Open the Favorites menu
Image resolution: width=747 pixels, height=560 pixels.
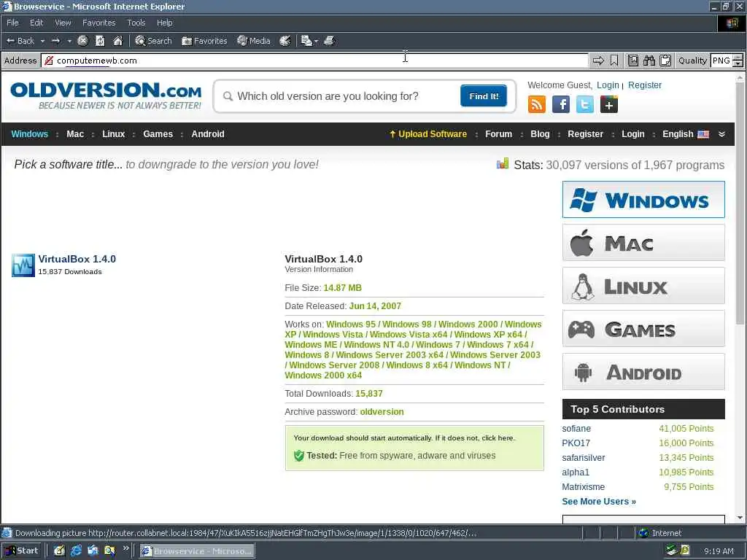(99, 23)
